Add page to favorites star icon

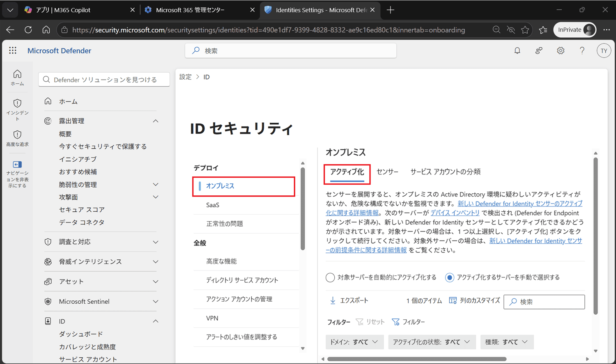[x=525, y=30]
